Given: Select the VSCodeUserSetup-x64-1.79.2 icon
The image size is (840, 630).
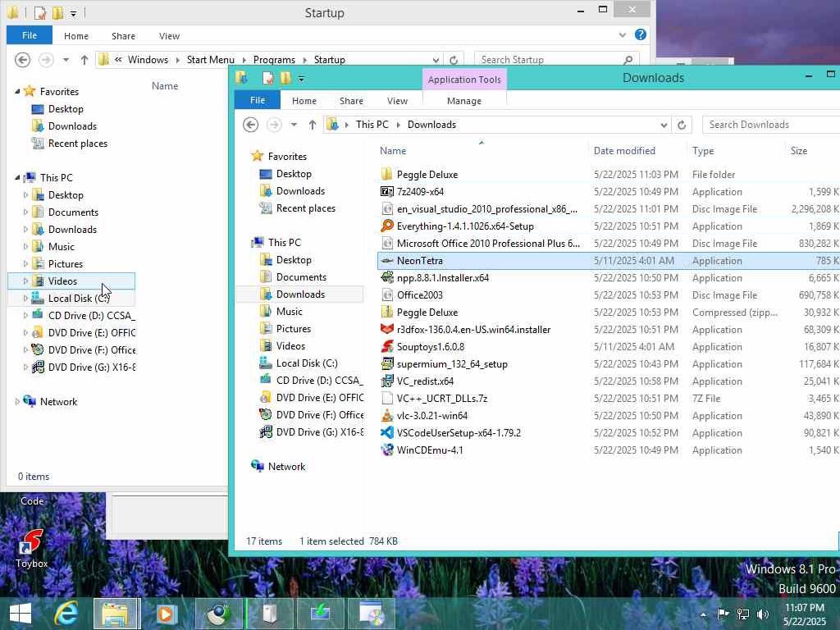Looking at the screenshot, I should pyautogui.click(x=387, y=432).
